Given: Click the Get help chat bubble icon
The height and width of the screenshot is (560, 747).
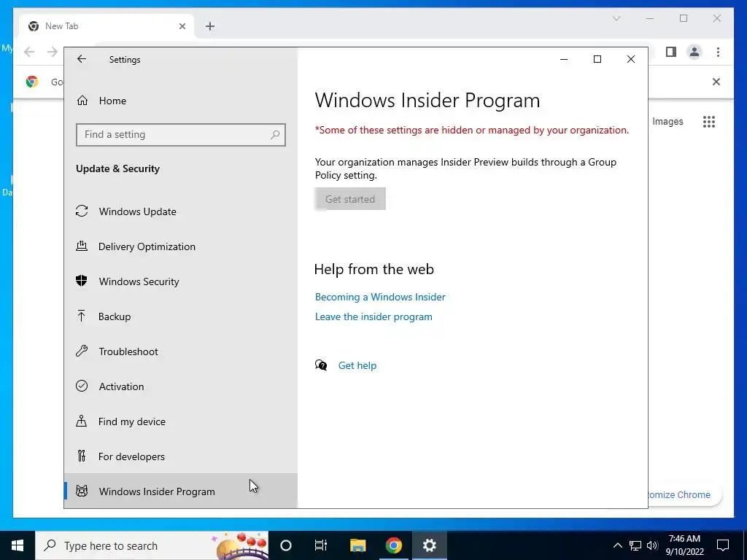Looking at the screenshot, I should pyautogui.click(x=321, y=365).
